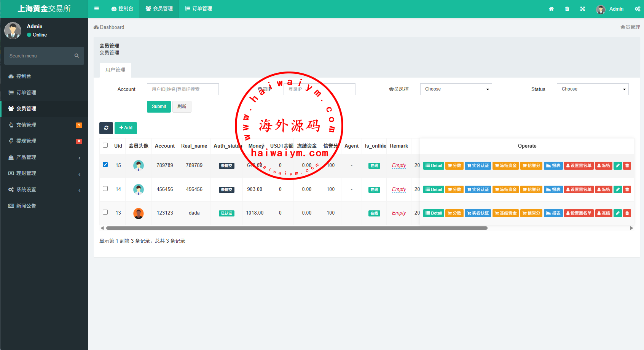
Task: Open the 会员风控 Choose dropdown
Action: [456, 89]
